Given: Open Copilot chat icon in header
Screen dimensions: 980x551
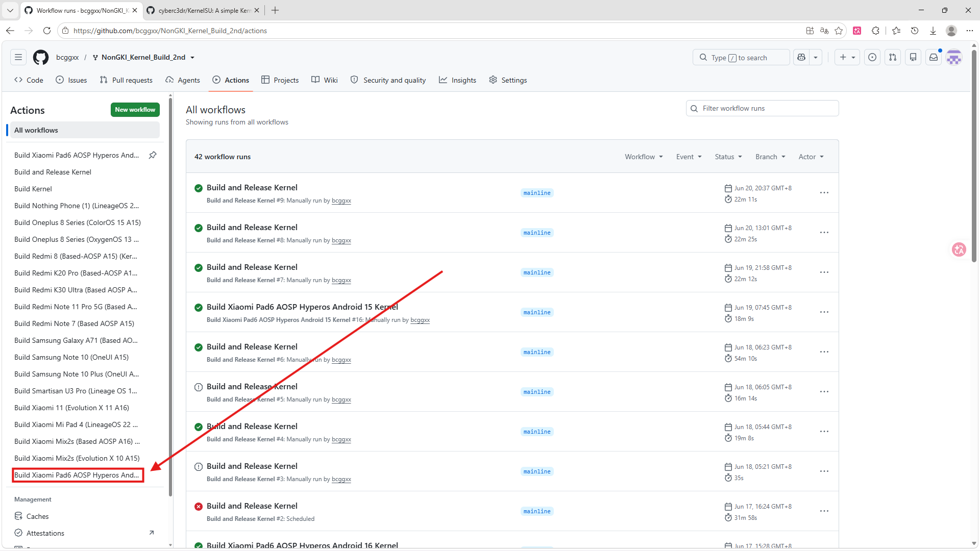Looking at the screenshot, I should coord(801,57).
